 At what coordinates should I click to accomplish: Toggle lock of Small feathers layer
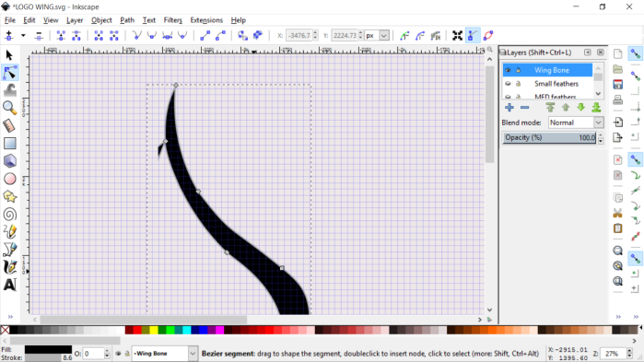click(x=519, y=84)
